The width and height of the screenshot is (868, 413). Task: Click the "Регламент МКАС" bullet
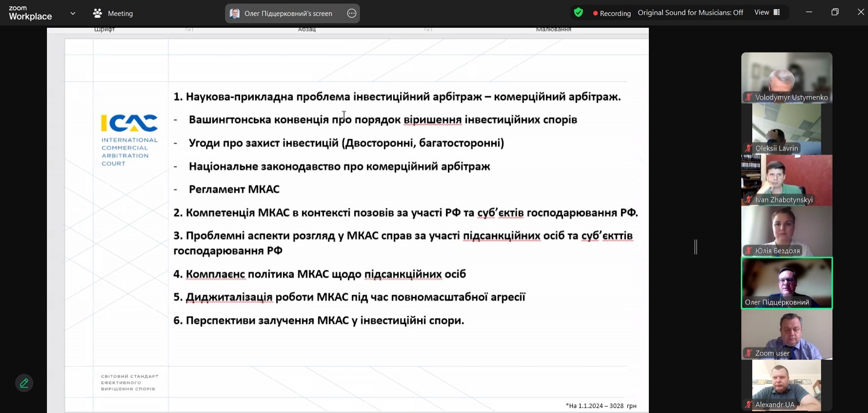234,189
